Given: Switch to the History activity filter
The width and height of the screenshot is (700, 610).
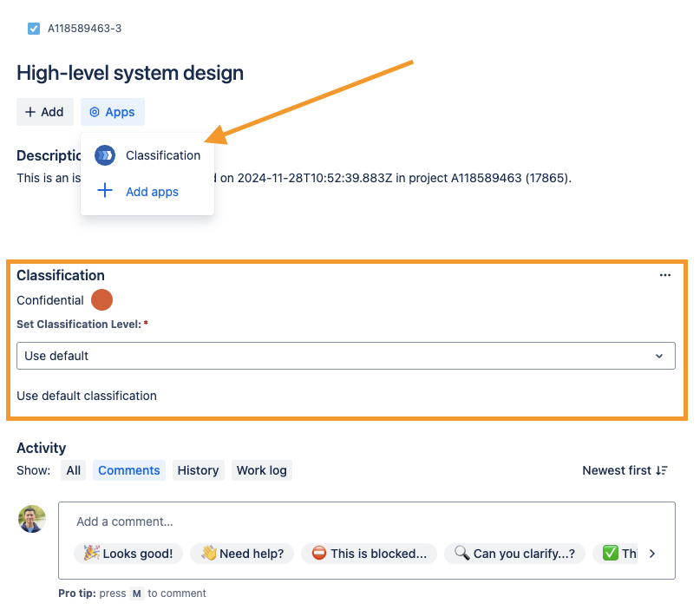Looking at the screenshot, I should [x=198, y=470].
